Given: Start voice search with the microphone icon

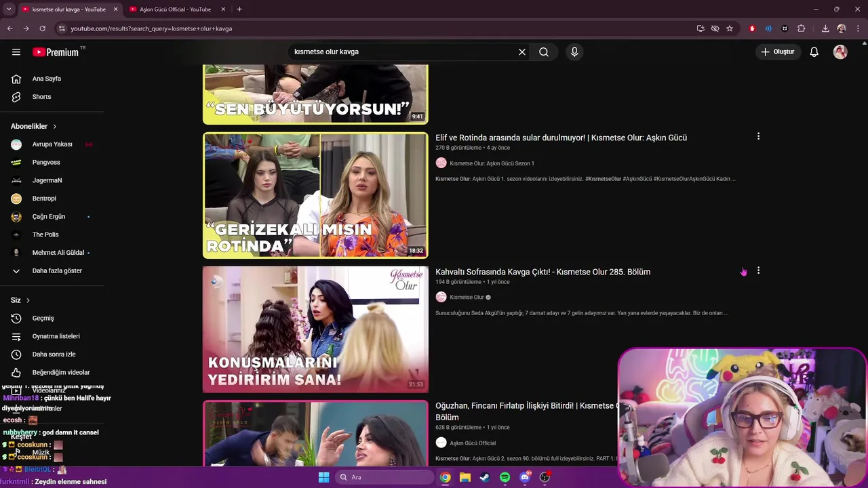Looking at the screenshot, I should (574, 52).
